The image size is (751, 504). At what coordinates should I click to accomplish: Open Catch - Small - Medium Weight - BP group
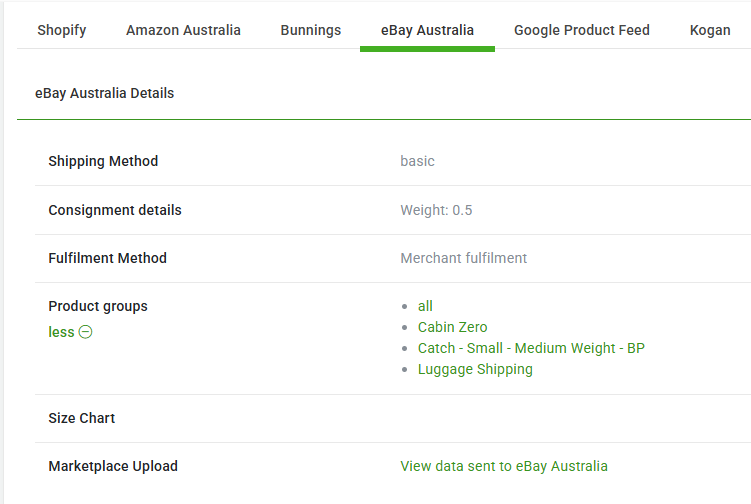pos(531,348)
